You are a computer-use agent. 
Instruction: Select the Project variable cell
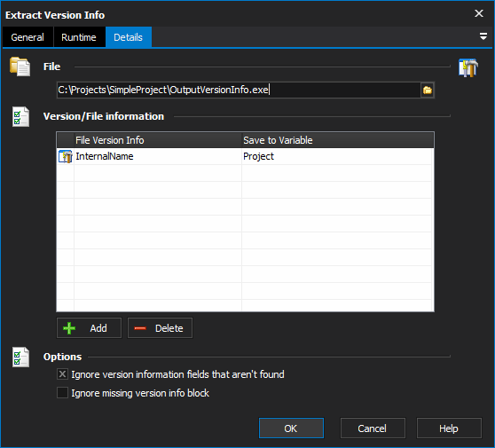pos(337,157)
